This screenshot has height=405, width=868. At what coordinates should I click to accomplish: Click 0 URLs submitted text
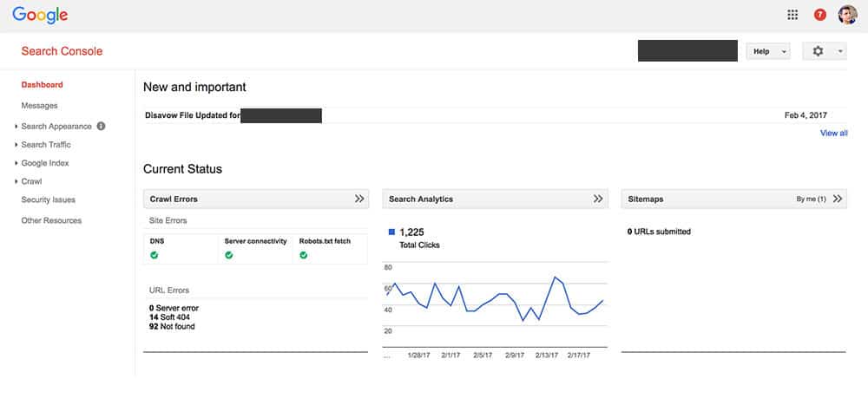coord(659,232)
